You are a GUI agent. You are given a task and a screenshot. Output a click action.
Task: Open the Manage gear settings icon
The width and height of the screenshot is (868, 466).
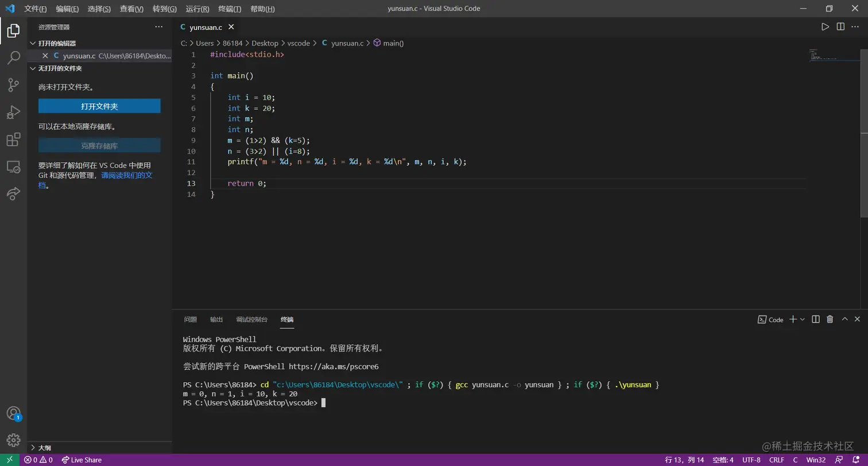(x=13, y=440)
